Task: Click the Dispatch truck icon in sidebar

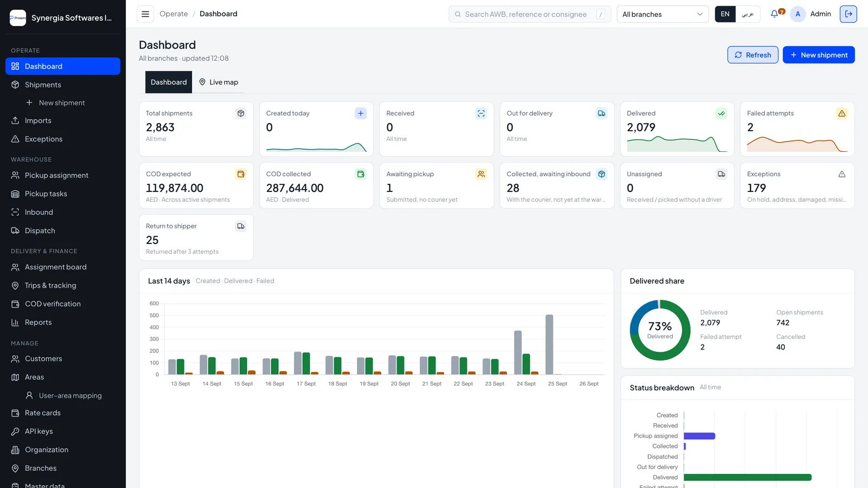Action: coord(15,230)
